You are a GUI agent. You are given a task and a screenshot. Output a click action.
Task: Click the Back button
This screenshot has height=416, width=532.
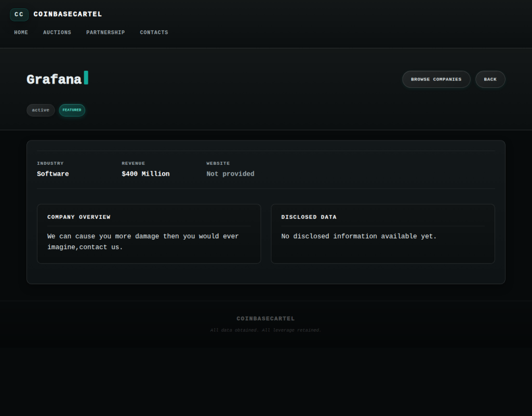pyautogui.click(x=490, y=79)
